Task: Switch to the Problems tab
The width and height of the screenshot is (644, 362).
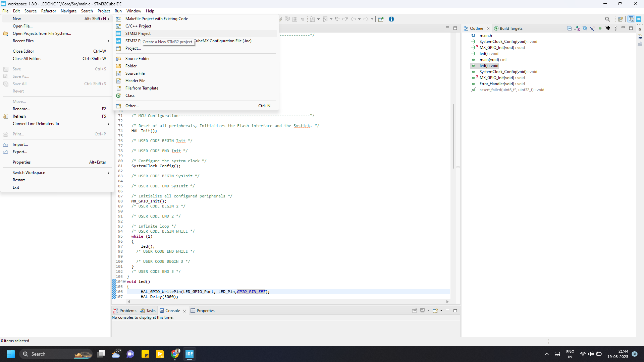Action: tap(127, 310)
